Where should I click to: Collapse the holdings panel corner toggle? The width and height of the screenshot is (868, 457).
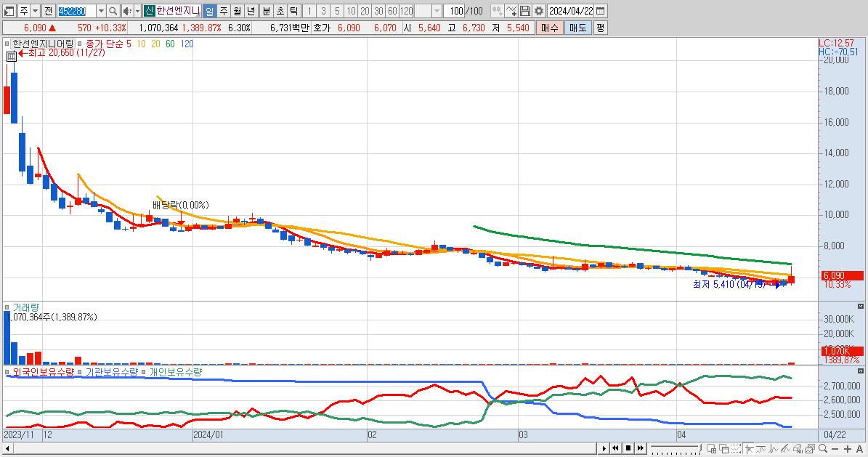(860, 371)
